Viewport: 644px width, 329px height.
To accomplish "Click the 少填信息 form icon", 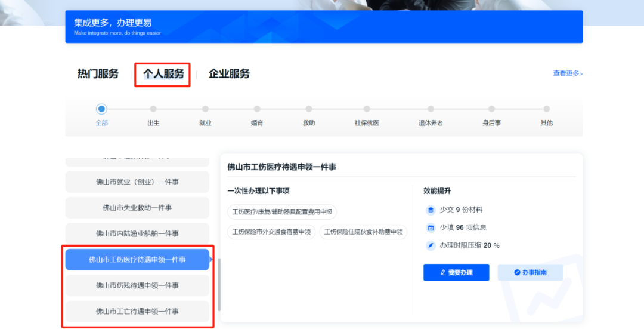I will pyautogui.click(x=431, y=228).
